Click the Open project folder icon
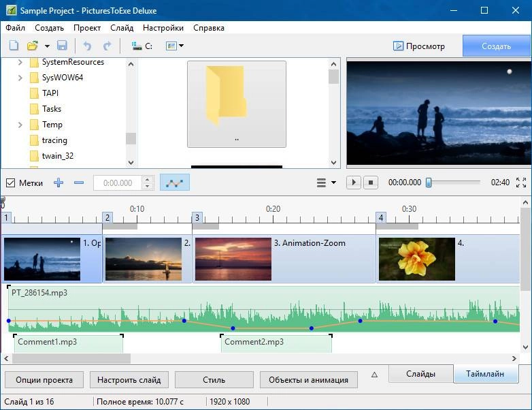This screenshot has width=532, height=410. (x=33, y=46)
